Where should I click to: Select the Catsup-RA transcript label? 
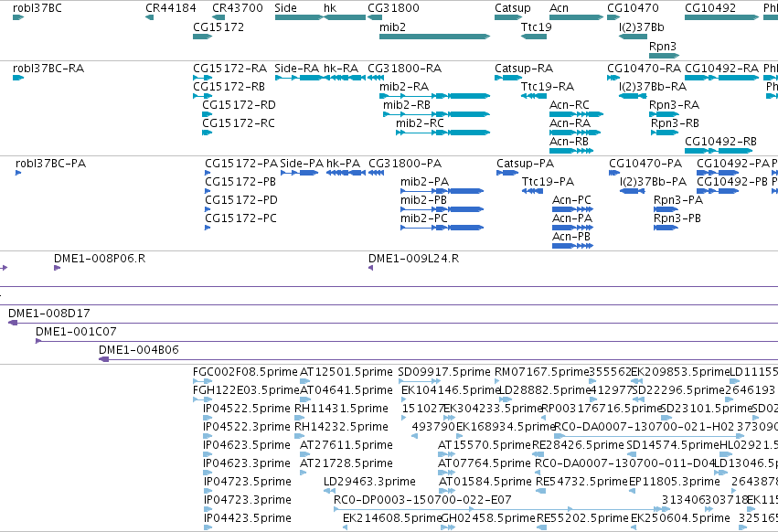(524, 68)
